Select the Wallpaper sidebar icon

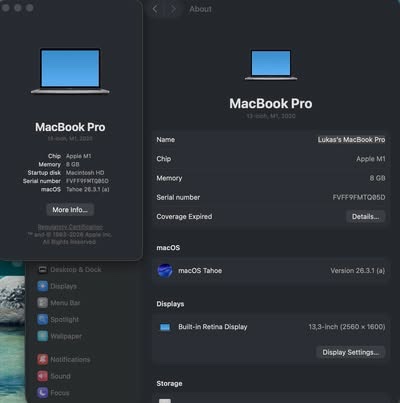42,336
